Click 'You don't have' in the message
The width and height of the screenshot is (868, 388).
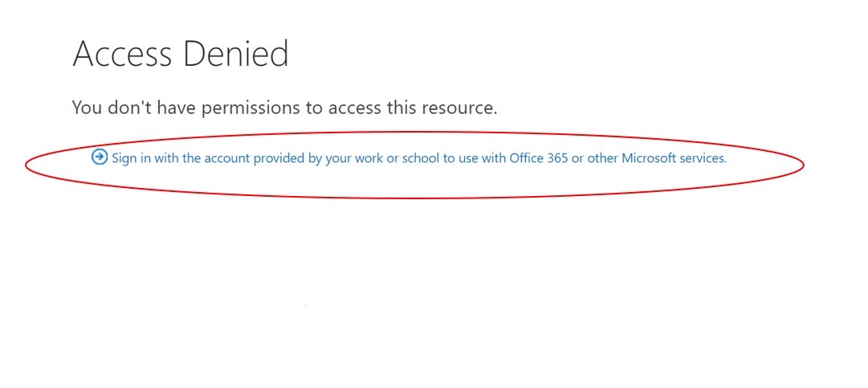(135, 108)
